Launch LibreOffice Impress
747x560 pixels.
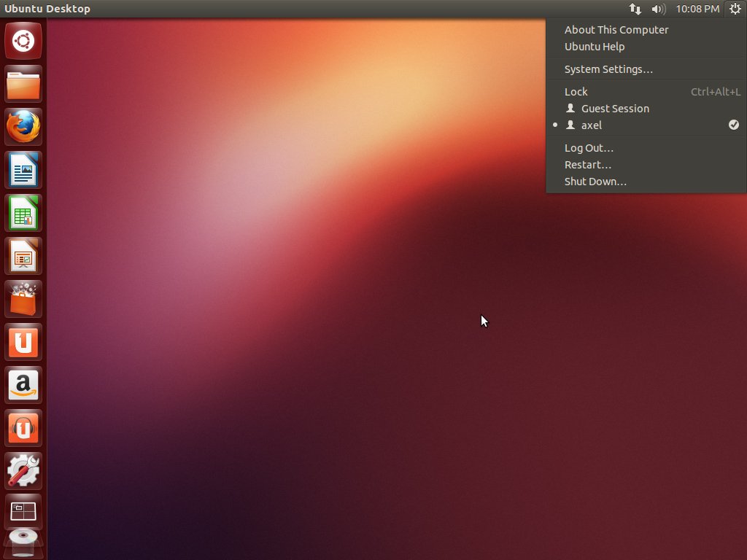pyautogui.click(x=23, y=256)
